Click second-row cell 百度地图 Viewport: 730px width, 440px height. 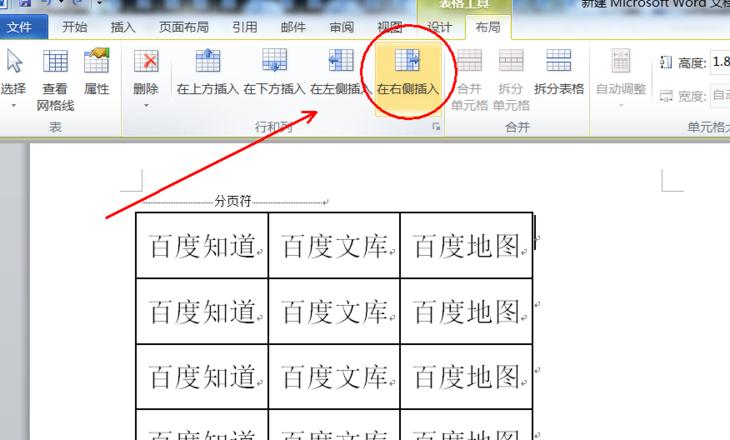tap(466, 311)
